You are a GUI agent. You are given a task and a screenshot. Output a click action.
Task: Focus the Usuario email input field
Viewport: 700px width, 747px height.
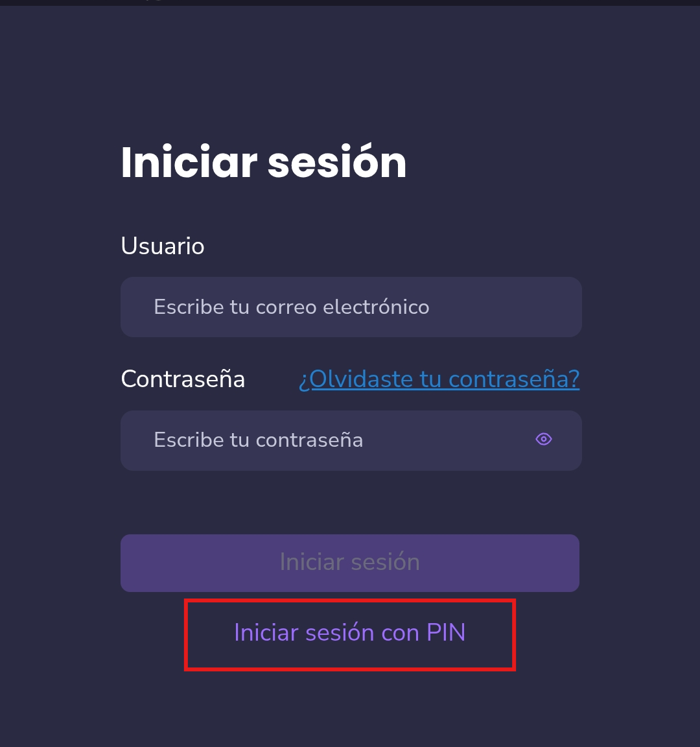351,307
